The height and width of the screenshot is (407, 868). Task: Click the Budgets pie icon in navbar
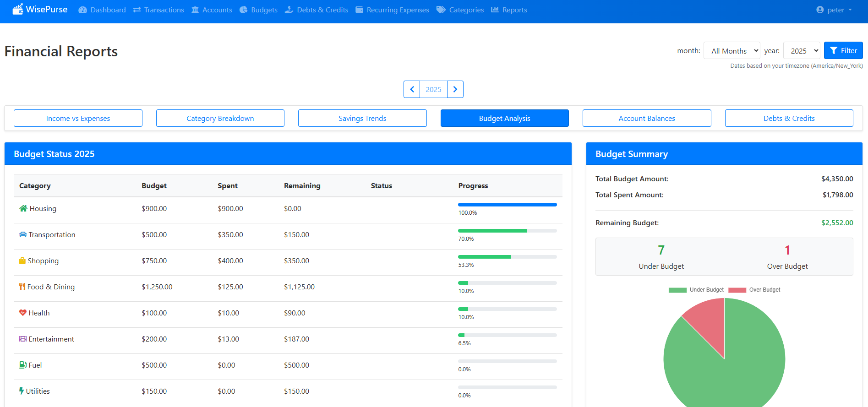244,10
